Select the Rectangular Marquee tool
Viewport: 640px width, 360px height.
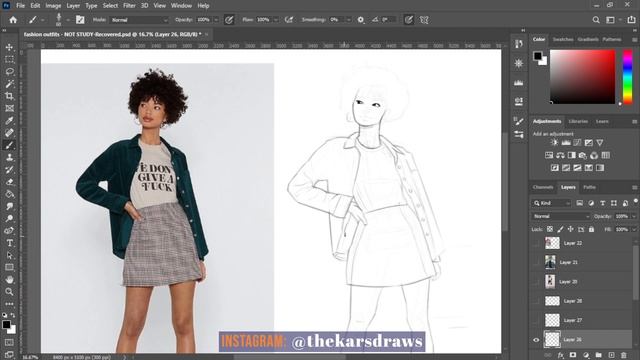click(x=9, y=60)
